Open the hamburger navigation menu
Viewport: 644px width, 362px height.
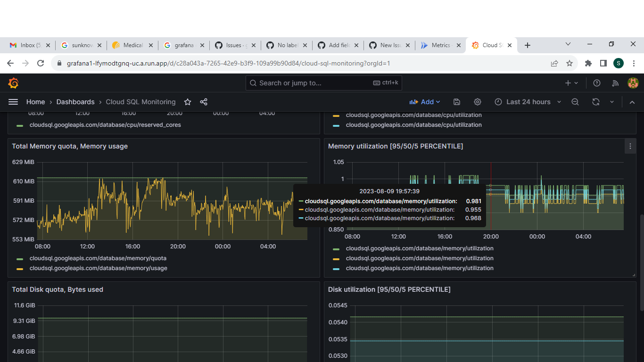tap(13, 102)
